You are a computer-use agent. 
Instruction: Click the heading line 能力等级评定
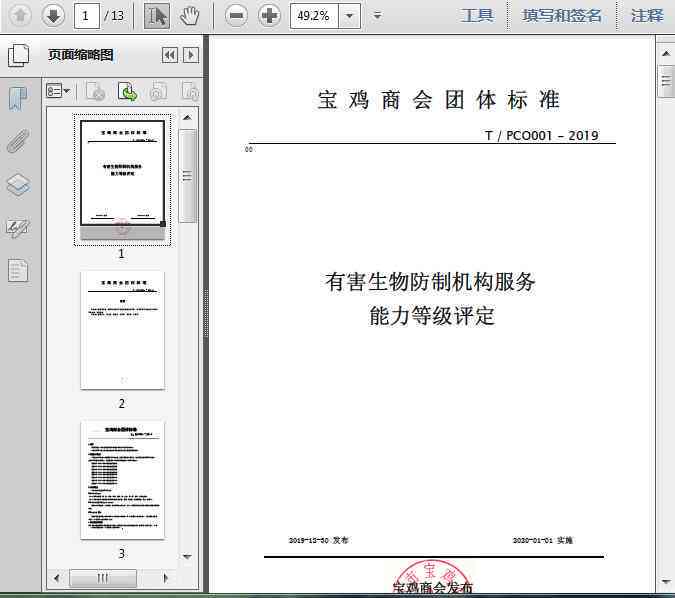tap(432, 316)
